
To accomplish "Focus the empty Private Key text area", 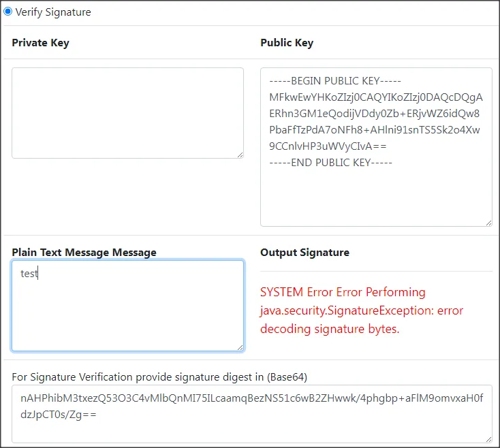I will click(x=127, y=112).
